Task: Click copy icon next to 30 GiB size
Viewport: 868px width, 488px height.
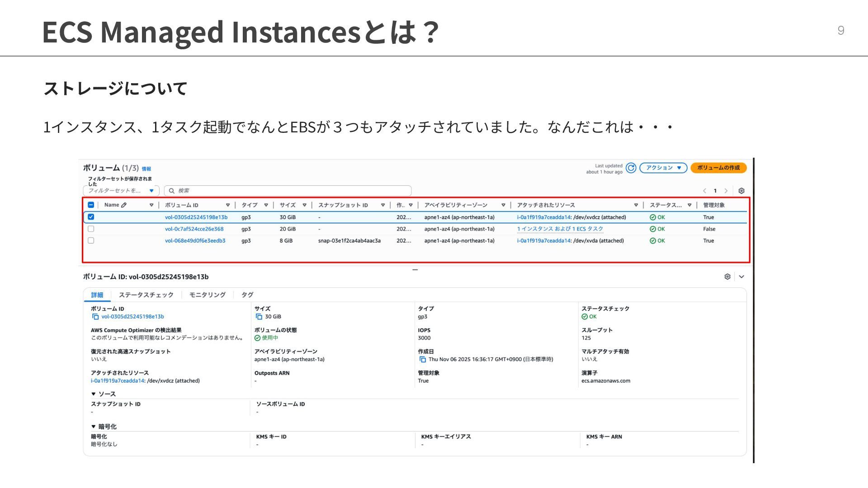Action: [259, 317]
